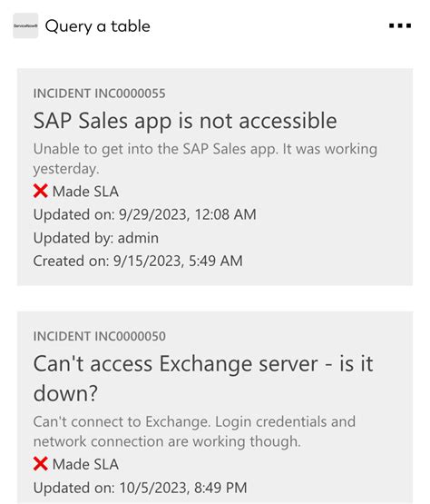The width and height of the screenshot is (430, 504).
Task: Click 'Updated on: 10/5/2023, 8:49 PM' line
Action: [x=141, y=488]
